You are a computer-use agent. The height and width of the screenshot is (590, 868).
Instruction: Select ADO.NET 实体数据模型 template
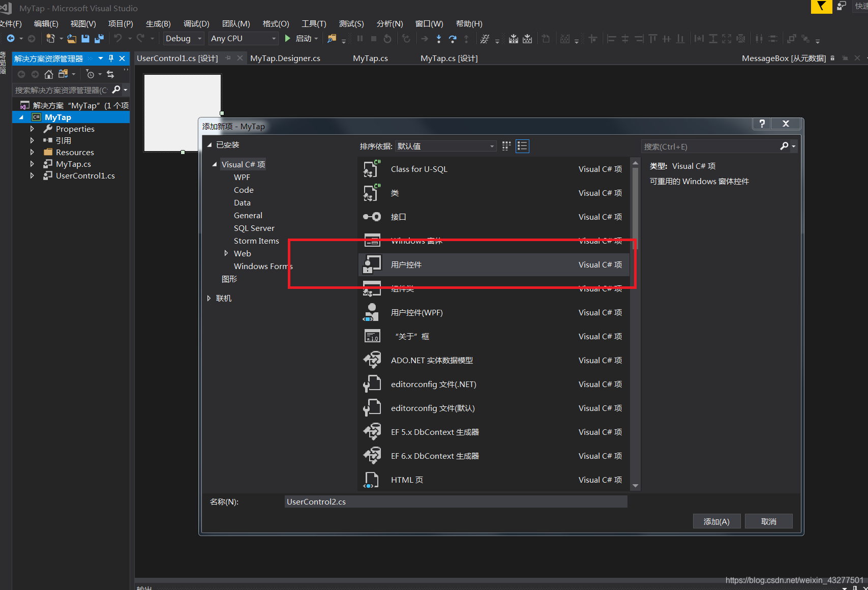coord(494,360)
